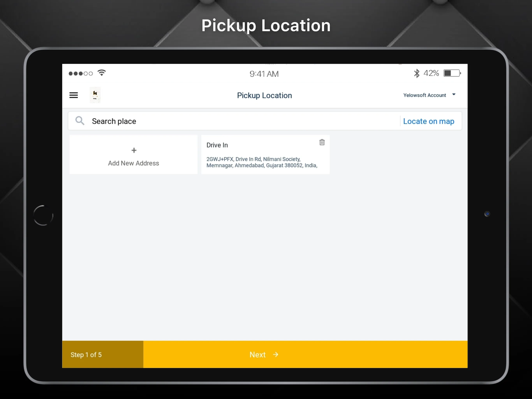The width and height of the screenshot is (532, 399).
Task: Click the Add New Address plus icon
Action: pos(134,150)
